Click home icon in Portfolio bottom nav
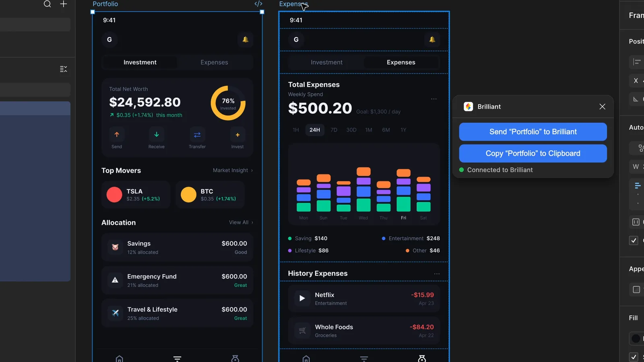Screen dimensions: 644x362 (x=120, y=358)
